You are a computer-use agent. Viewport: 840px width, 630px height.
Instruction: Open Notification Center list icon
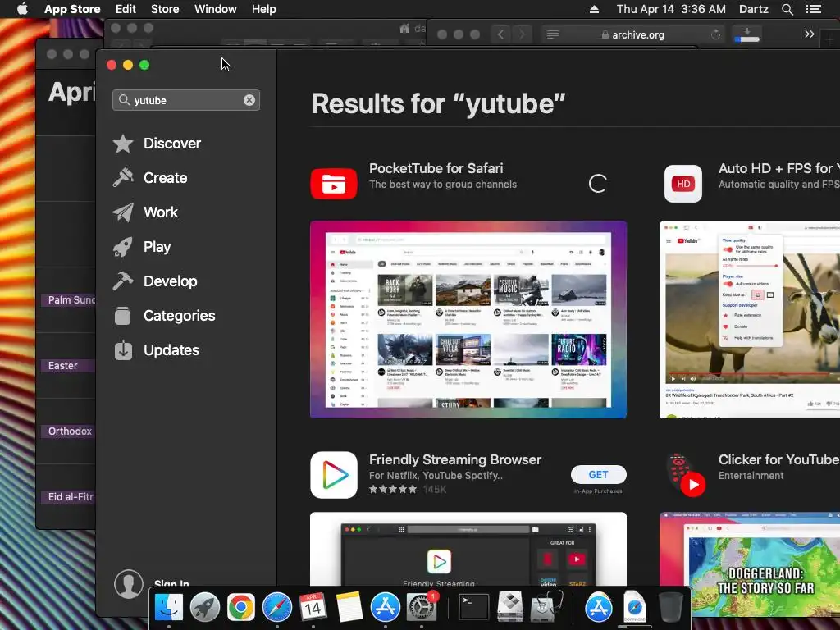[814, 9]
